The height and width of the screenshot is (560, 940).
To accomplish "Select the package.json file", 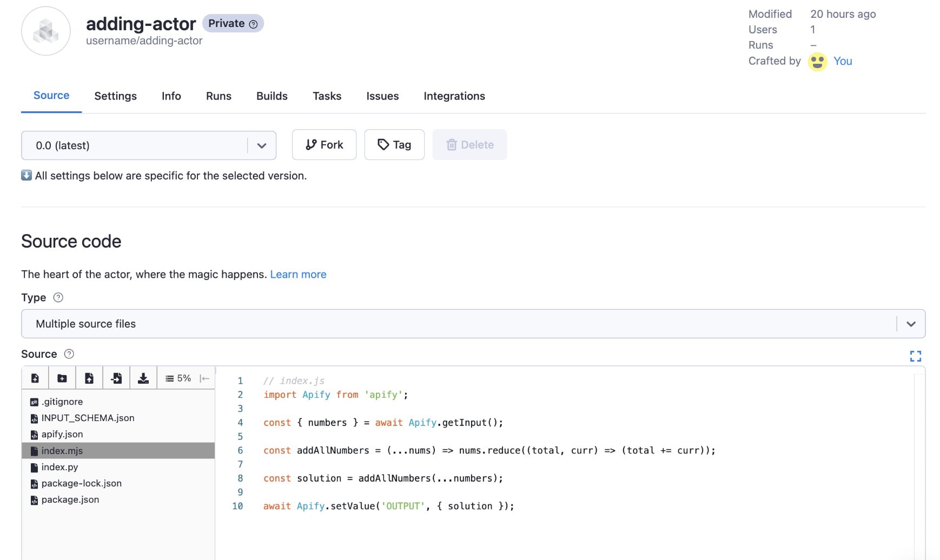I will [70, 499].
